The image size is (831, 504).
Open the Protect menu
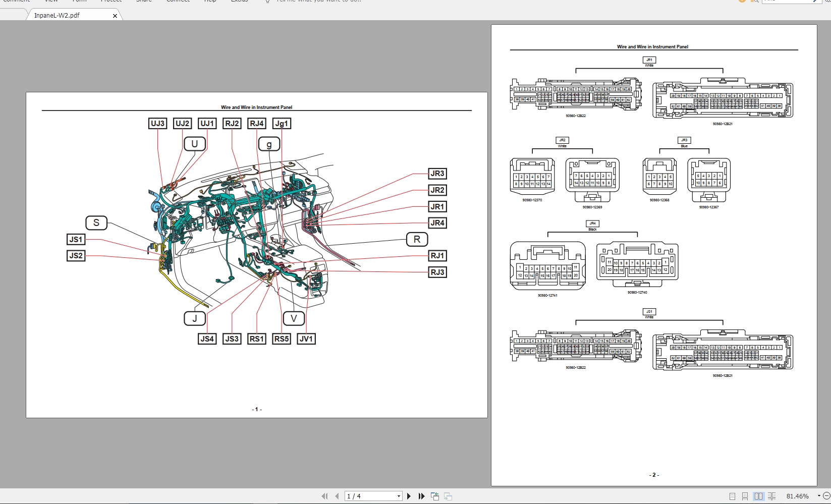point(111,2)
